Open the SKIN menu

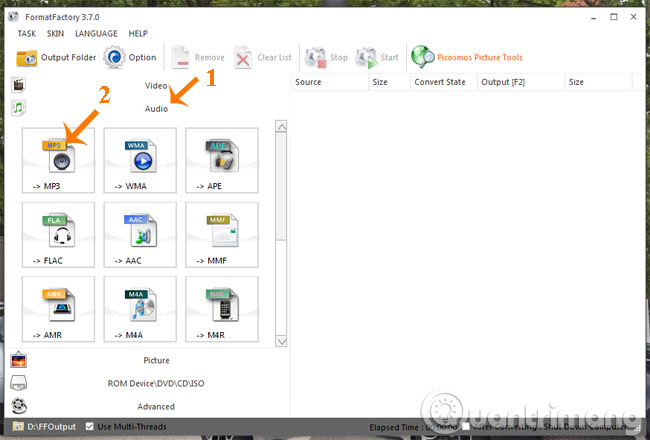56,34
